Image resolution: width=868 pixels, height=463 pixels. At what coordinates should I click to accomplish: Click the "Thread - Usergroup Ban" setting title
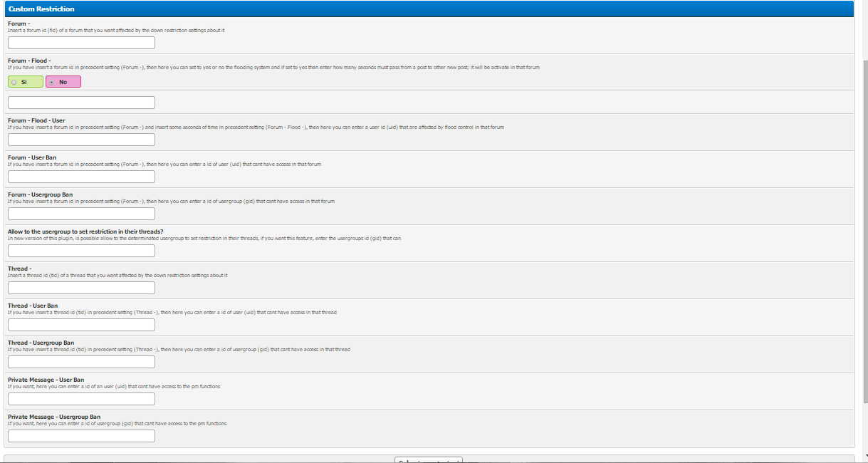[41, 343]
